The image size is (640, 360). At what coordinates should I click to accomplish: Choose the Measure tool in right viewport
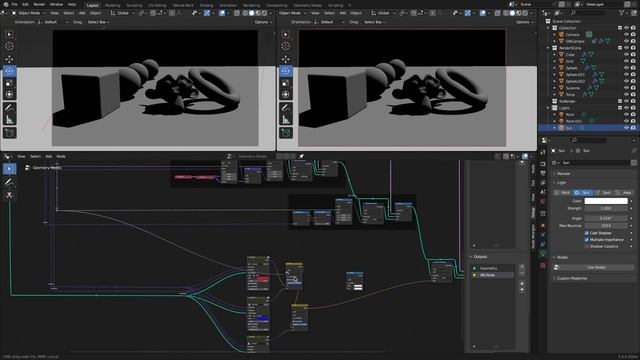tap(286, 120)
